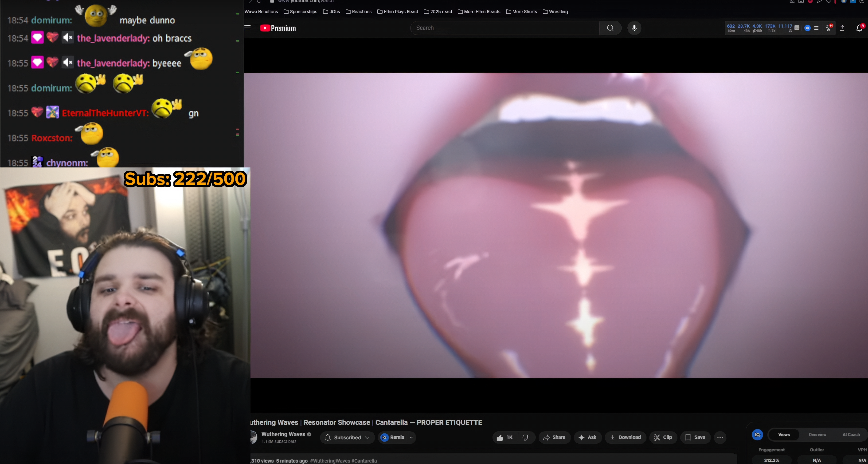868x464 pixels.
Task: Open the trophy achievements icon with badge 44
Action: (x=829, y=28)
